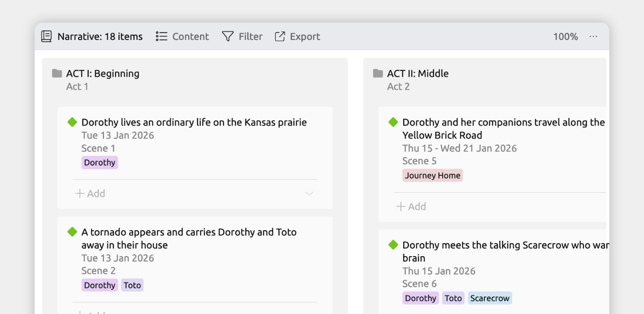Screen dimensions: 644x314
Task: Select the ACT II: Middle heading
Action: (418, 74)
